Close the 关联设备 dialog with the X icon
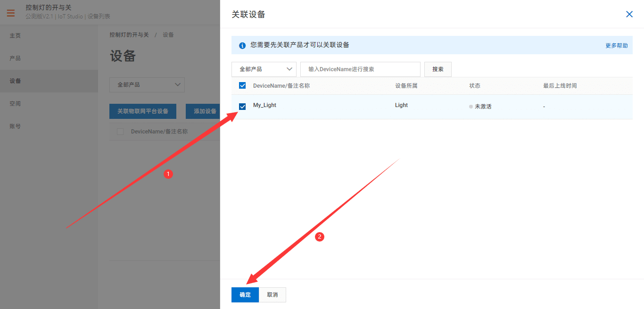The image size is (644, 309). (x=629, y=14)
